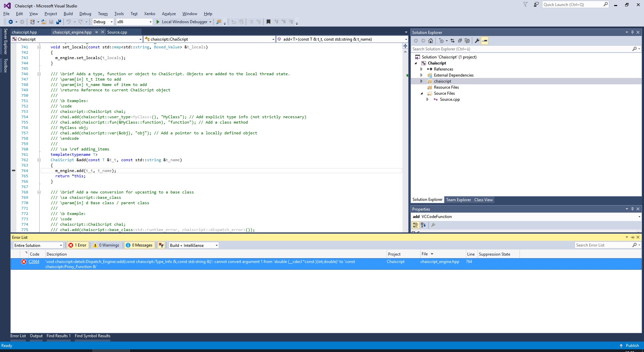
Task: Click the Pending Changes Filter icon
Action: [441, 41]
